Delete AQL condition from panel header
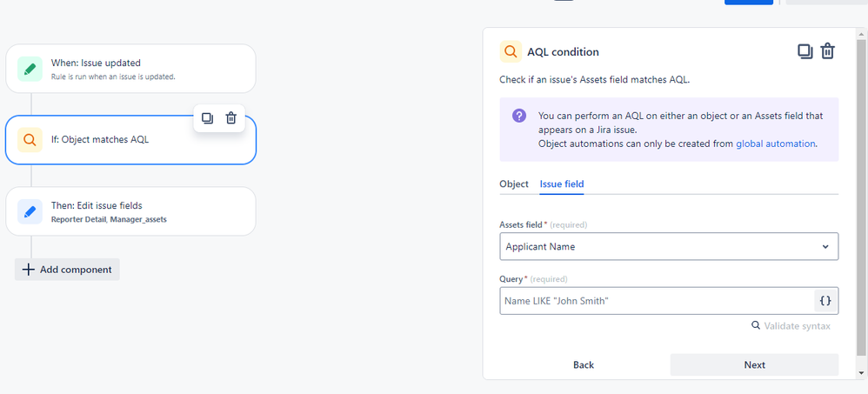 pos(828,51)
